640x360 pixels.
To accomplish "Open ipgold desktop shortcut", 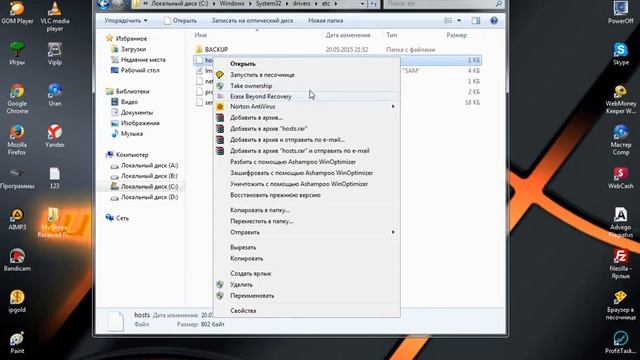I will [x=17, y=302].
